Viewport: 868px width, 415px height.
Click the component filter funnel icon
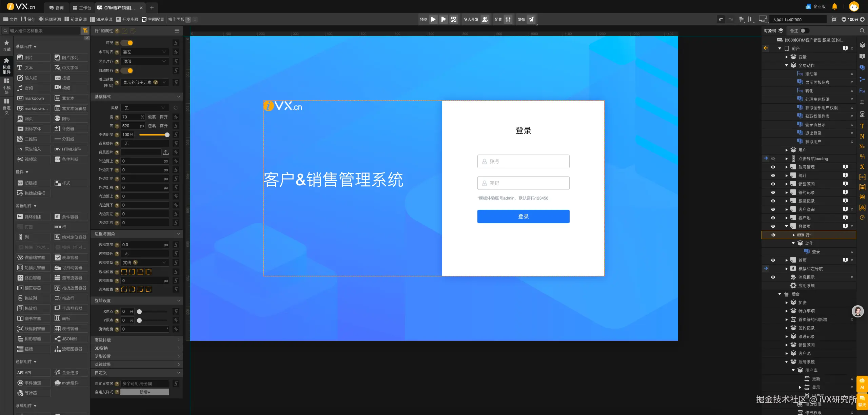(85, 30)
